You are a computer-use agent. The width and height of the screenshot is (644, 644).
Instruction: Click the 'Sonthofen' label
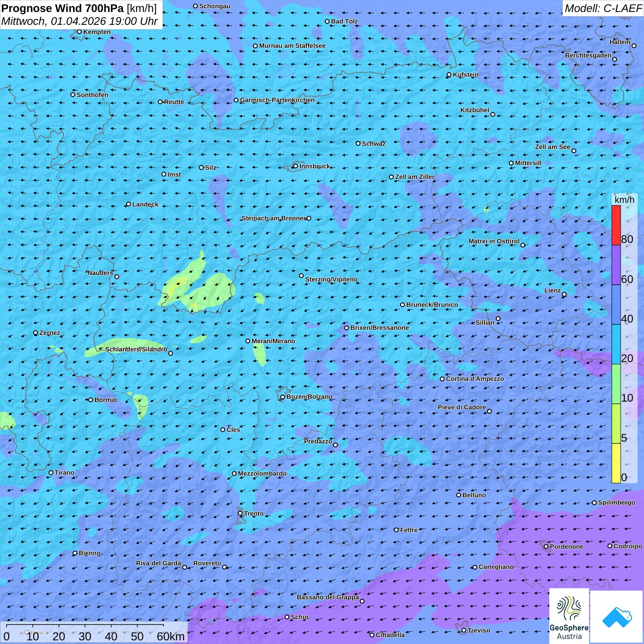92,95
